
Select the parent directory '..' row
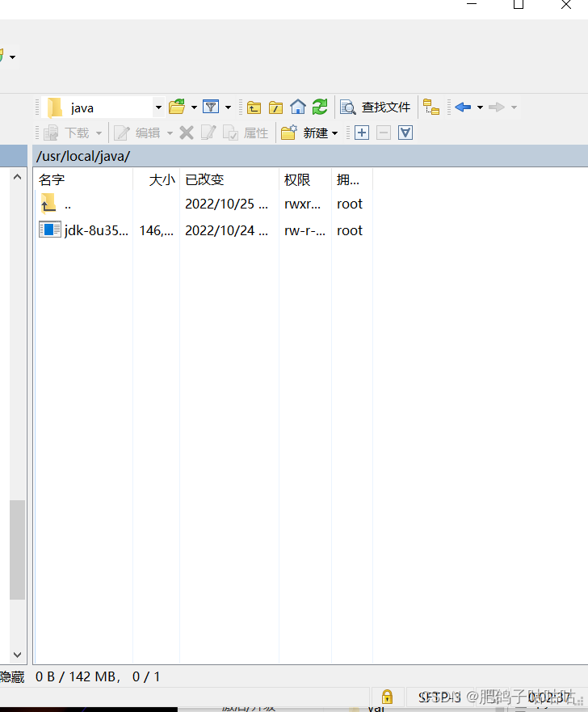(x=204, y=204)
